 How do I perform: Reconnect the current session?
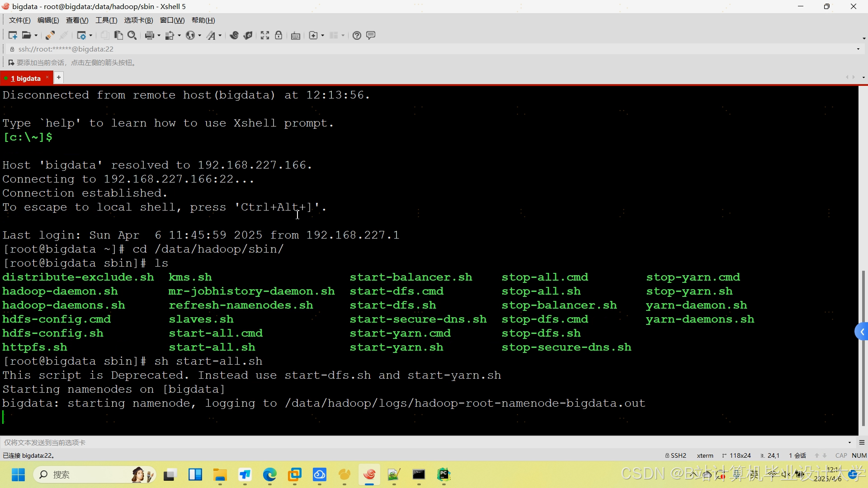point(49,35)
